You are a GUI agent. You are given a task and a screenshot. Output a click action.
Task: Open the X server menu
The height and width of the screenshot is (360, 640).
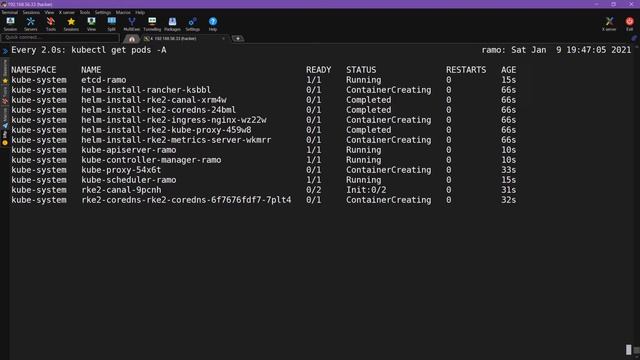[67, 12]
